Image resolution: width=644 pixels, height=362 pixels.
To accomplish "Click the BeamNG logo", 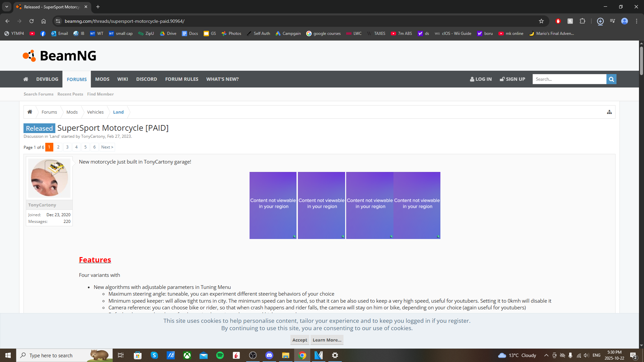I will [x=60, y=56].
